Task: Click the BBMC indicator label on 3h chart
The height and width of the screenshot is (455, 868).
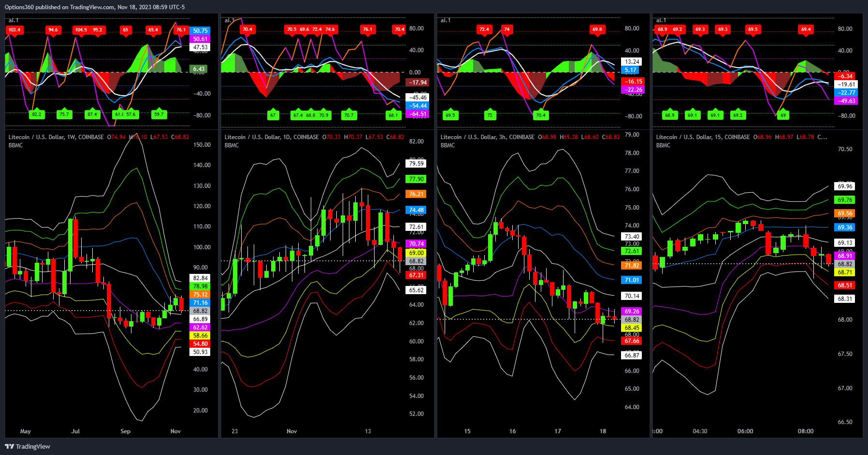Action: coord(448,145)
